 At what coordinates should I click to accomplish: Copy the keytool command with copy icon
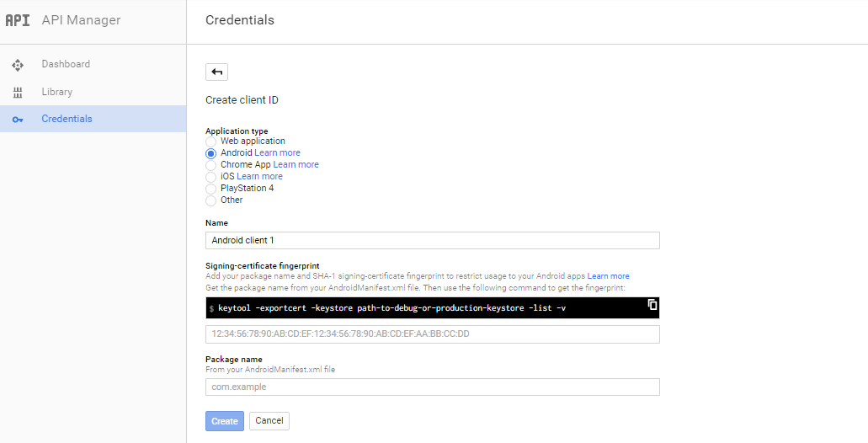coord(652,304)
